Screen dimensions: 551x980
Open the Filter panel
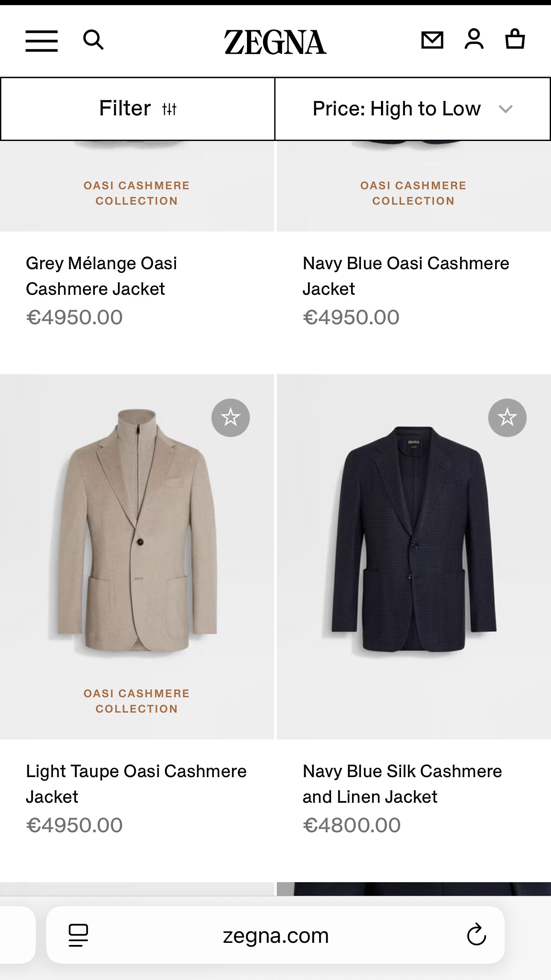point(137,109)
